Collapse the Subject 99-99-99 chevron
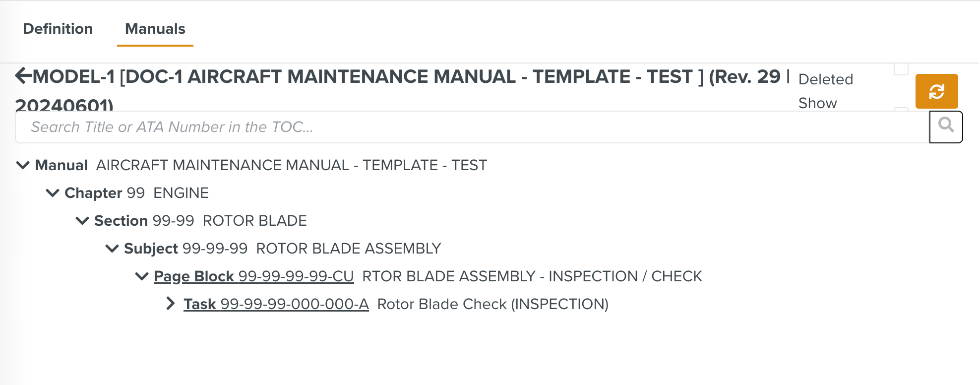This screenshot has height=385, width=980. [x=112, y=249]
